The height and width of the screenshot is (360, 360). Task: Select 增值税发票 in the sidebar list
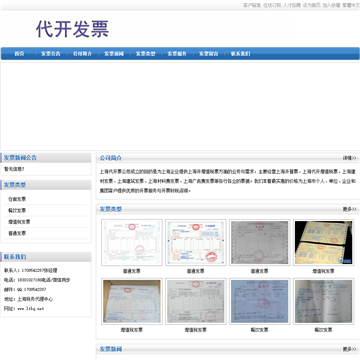click(x=19, y=222)
